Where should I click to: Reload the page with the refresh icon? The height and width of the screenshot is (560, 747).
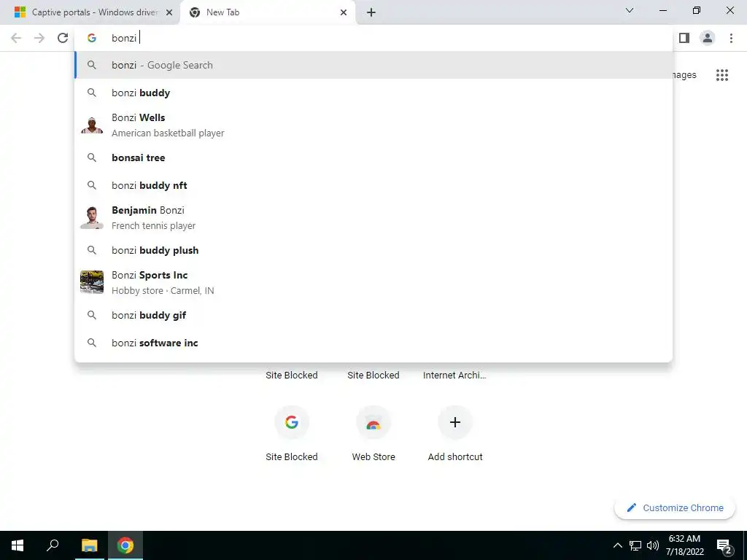click(63, 38)
